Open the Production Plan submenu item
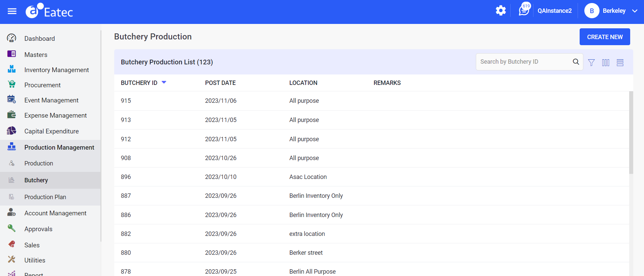 point(45,197)
